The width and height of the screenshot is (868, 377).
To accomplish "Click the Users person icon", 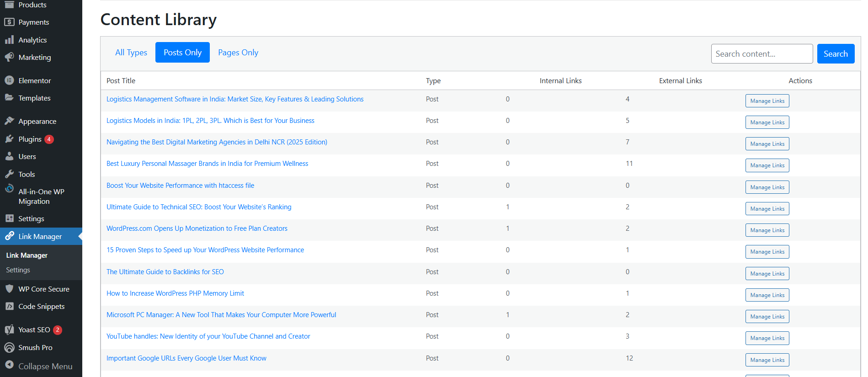I will click(x=9, y=156).
